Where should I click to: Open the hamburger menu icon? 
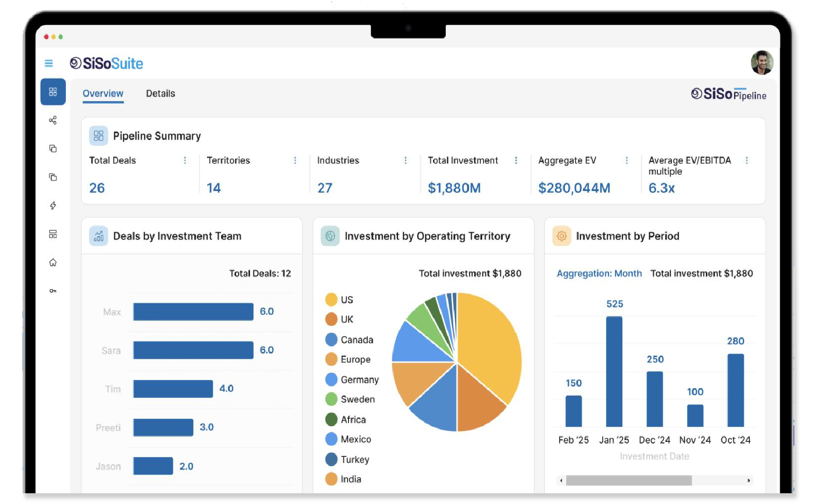(x=49, y=64)
